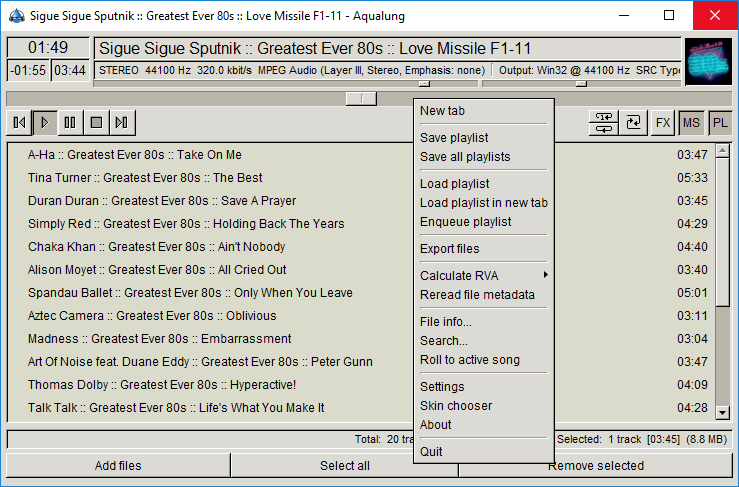Adjust the volume slider handle
This screenshot has width=739, height=487.
(424, 83)
